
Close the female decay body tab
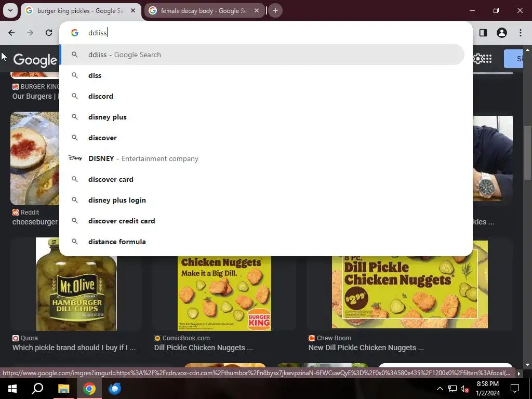coord(257,11)
